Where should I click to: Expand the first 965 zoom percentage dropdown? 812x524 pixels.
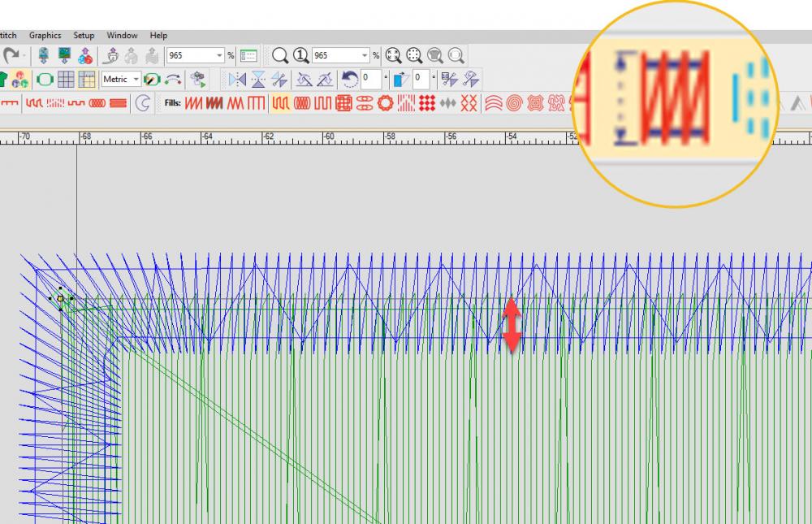(x=219, y=55)
